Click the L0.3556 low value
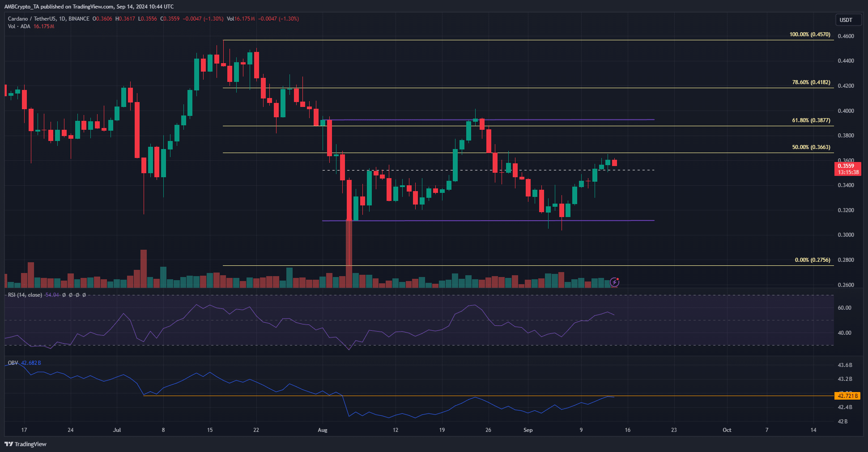This screenshot has height=452, width=868. (148, 19)
